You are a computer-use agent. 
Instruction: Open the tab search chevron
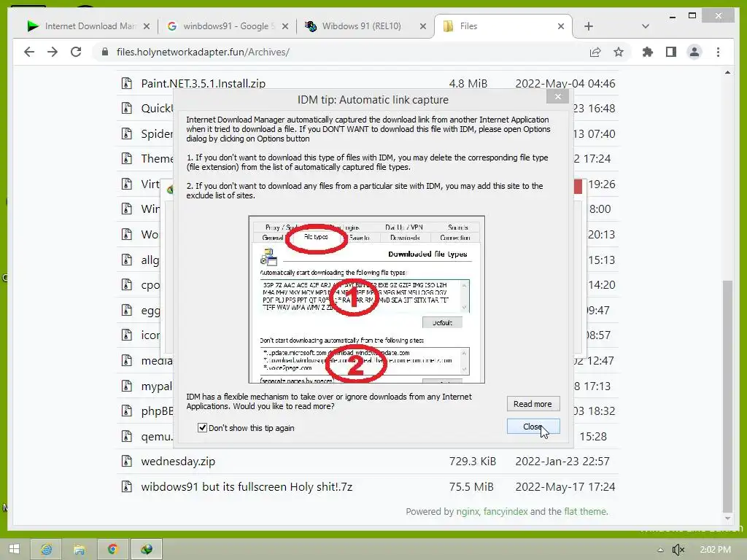(x=645, y=26)
